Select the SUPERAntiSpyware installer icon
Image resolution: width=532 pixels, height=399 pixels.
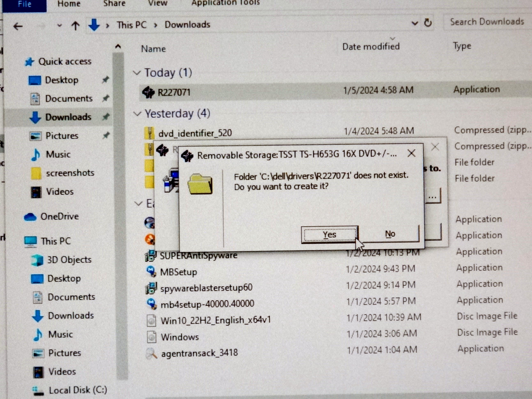click(x=151, y=256)
